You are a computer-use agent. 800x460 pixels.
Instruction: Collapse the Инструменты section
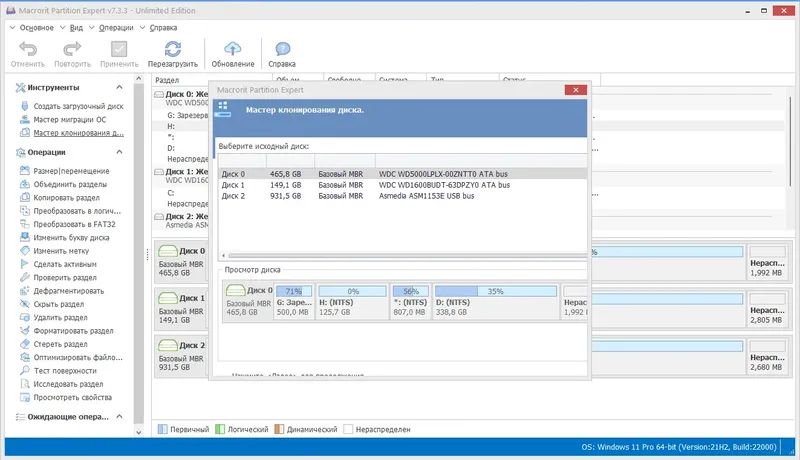tap(119, 87)
